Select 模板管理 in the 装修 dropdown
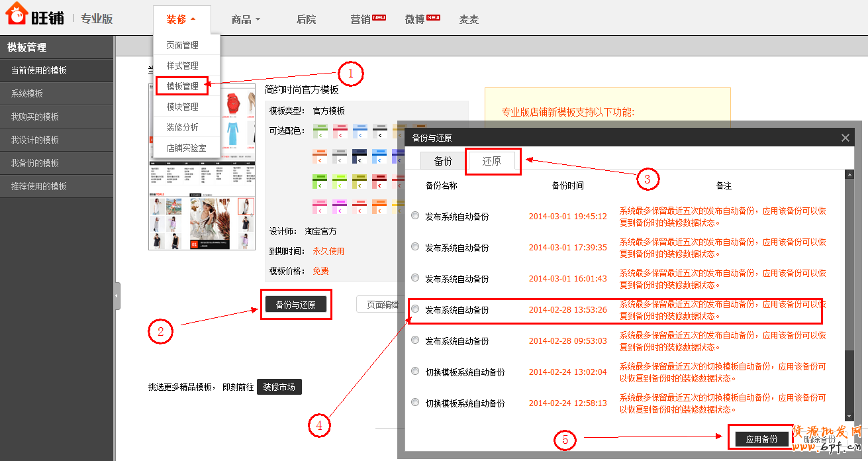This screenshot has width=868, height=461. pos(183,86)
